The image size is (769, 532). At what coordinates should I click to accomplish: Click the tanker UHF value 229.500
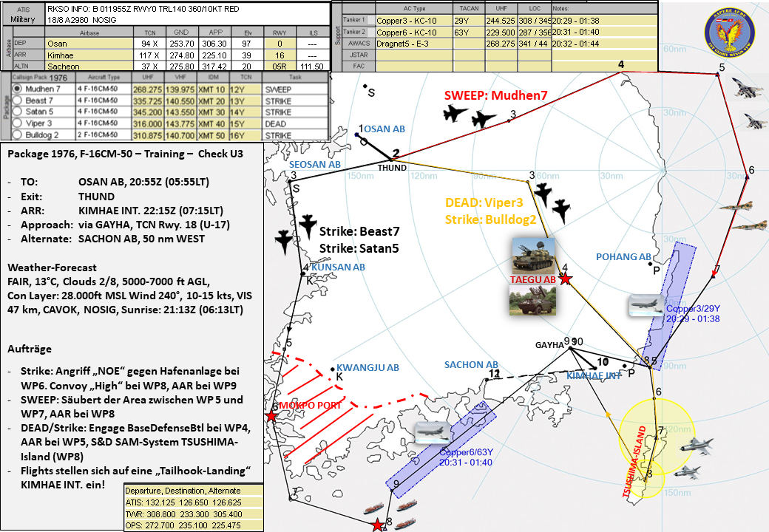pos(501,33)
